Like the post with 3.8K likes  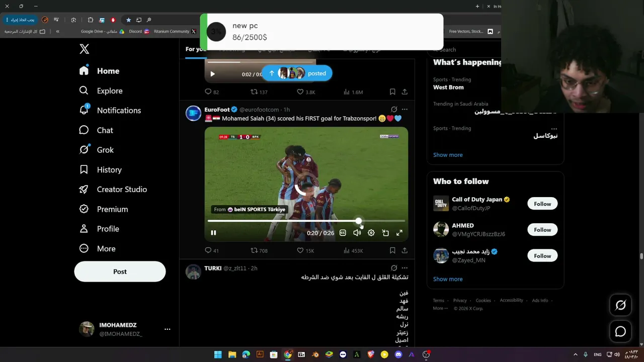pyautogui.click(x=306, y=92)
